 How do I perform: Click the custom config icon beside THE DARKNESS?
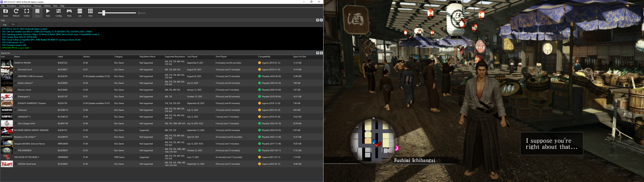[15, 150]
